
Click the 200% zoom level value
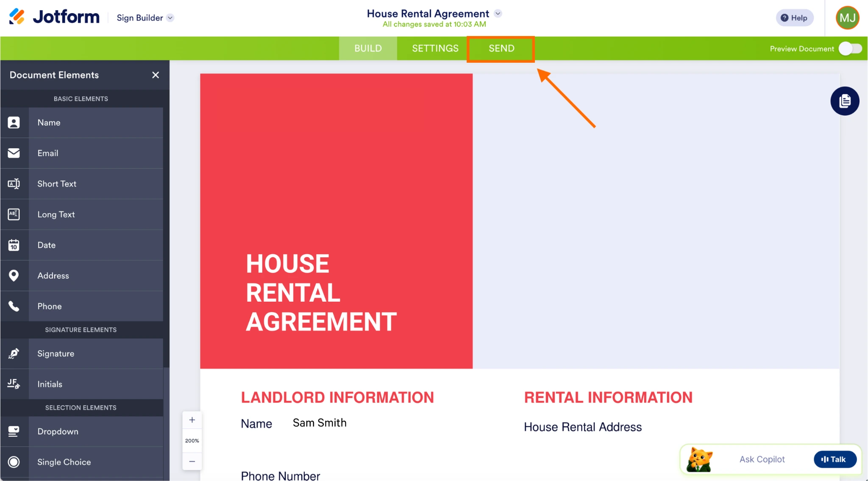(x=192, y=441)
